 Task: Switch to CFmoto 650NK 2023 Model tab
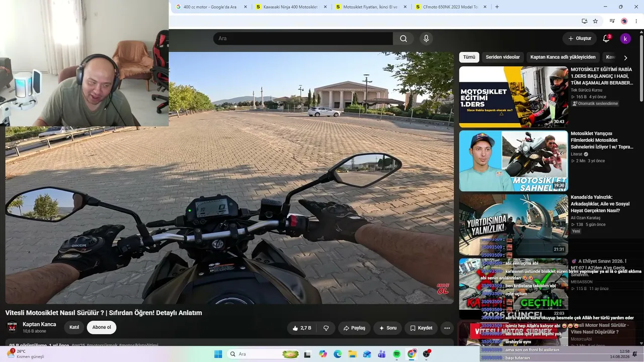(x=451, y=7)
